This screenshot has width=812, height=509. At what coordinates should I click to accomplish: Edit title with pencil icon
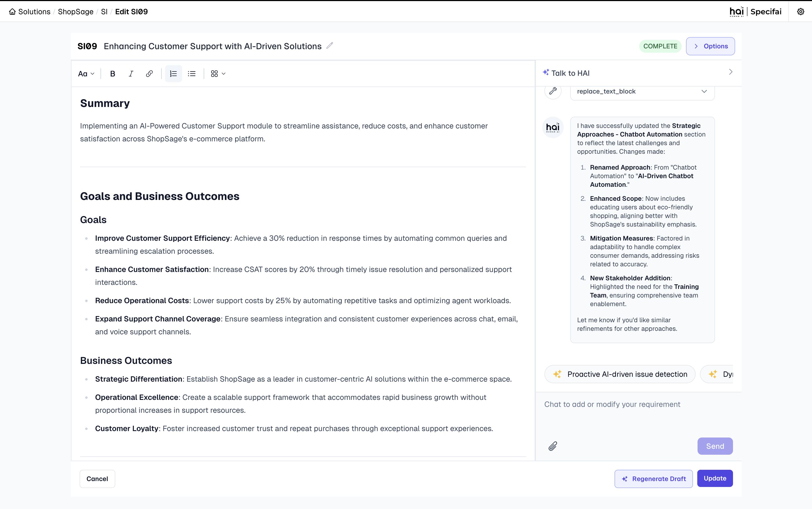pyautogui.click(x=330, y=45)
